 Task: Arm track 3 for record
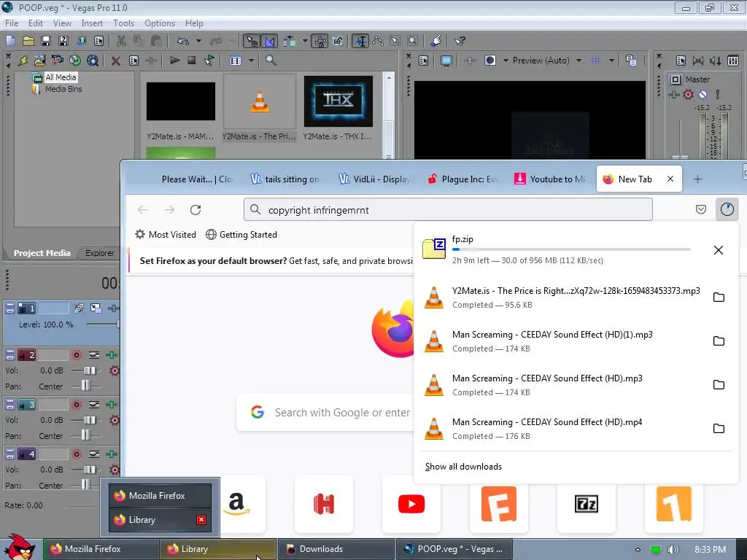pos(76,404)
